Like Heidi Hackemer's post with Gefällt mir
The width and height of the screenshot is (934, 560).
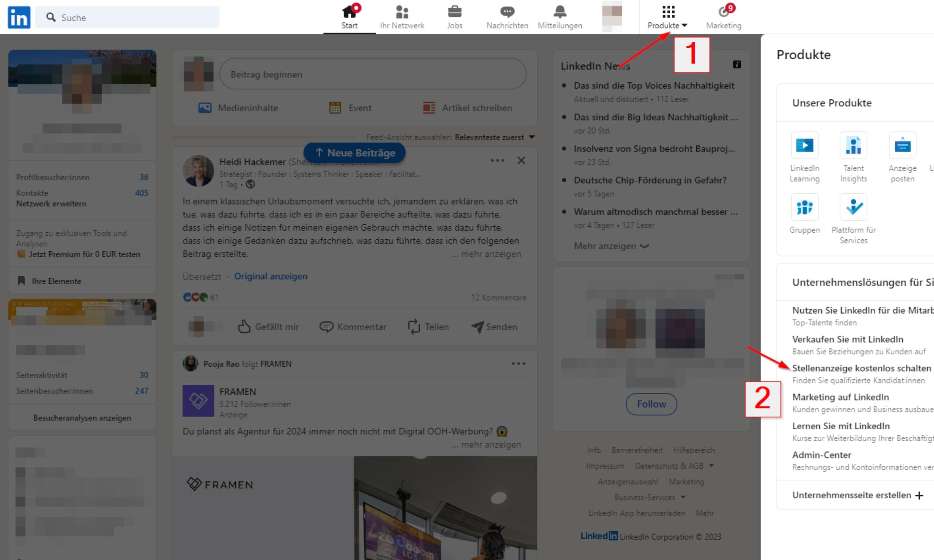(x=268, y=327)
